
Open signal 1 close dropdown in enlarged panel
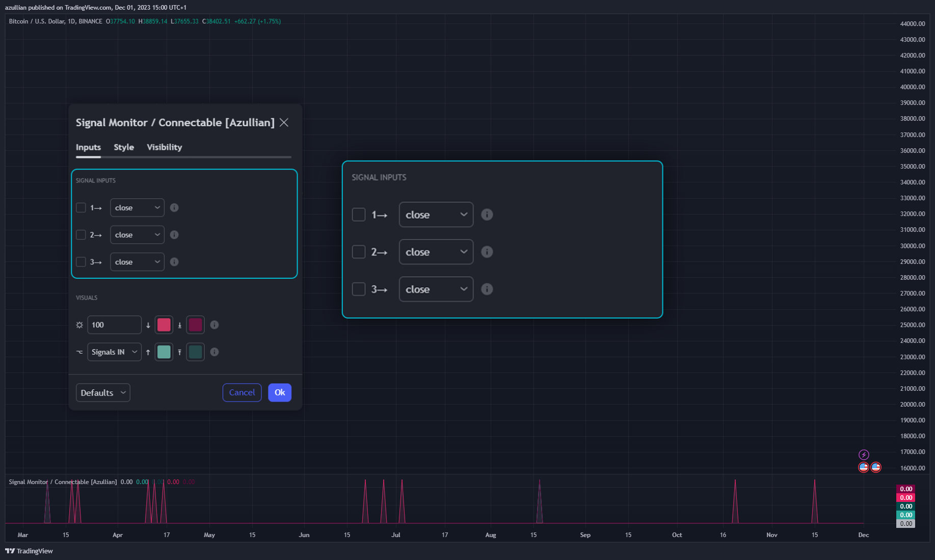click(436, 215)
